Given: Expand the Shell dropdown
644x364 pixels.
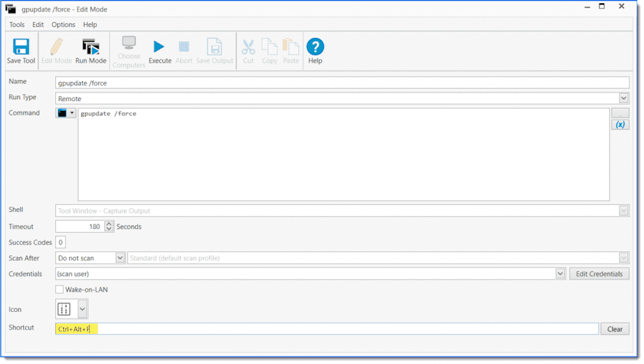Looking at the screenshot, I should pyautogui.click(x=623, y=211).
